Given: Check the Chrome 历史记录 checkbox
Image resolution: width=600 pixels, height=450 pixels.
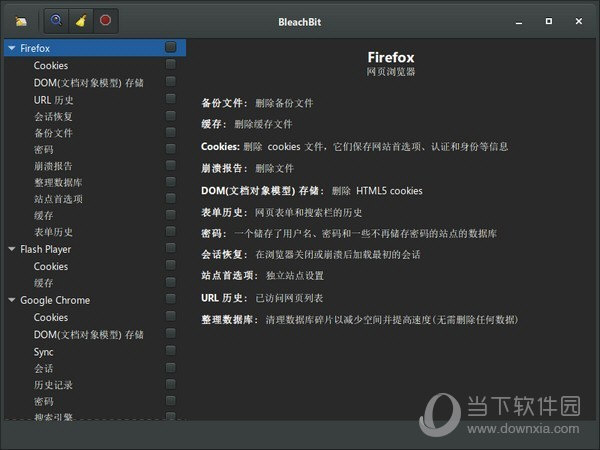Looking at the screenshot, I should tap(171, 384).
